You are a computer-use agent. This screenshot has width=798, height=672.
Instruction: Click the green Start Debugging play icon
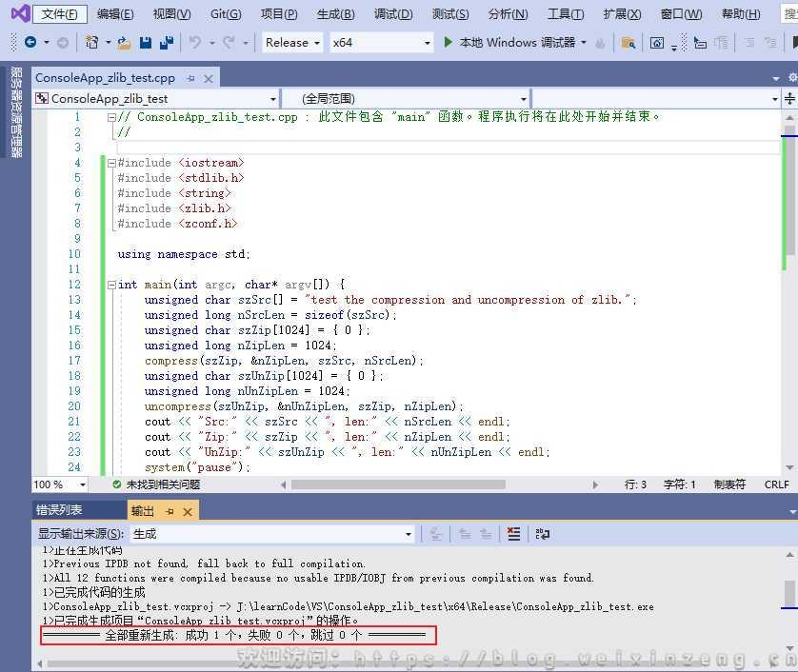tap(449, 42)
